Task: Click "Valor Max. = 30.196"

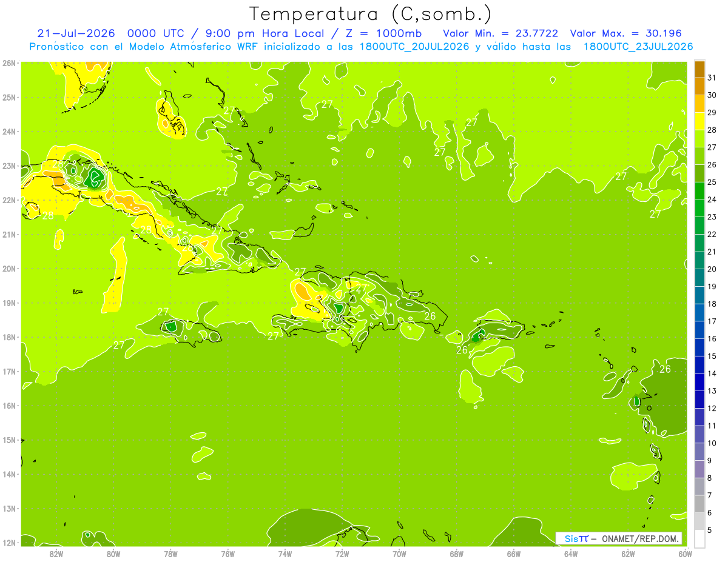Action: tap(625, 33)
